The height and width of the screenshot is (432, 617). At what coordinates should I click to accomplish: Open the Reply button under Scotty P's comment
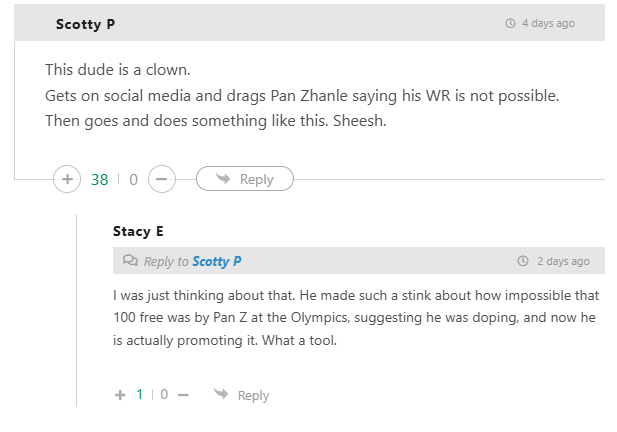(245, 179)
